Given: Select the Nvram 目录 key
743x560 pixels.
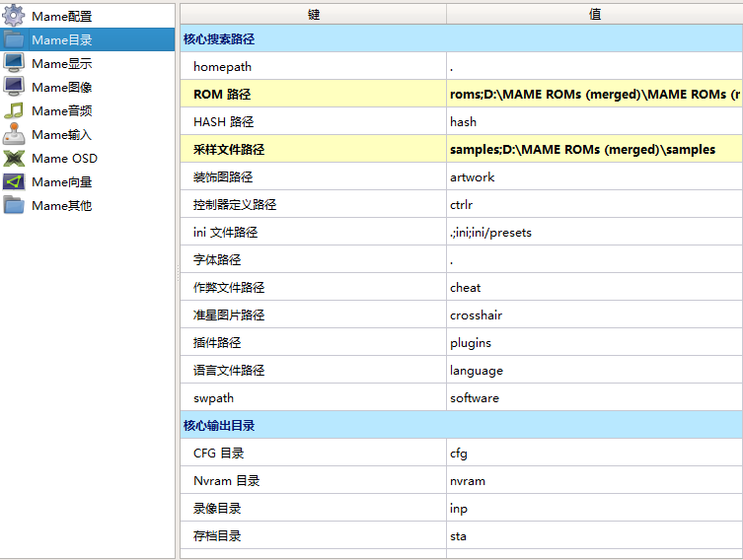Looking at the screenshot, I should (x=313, y=480).
